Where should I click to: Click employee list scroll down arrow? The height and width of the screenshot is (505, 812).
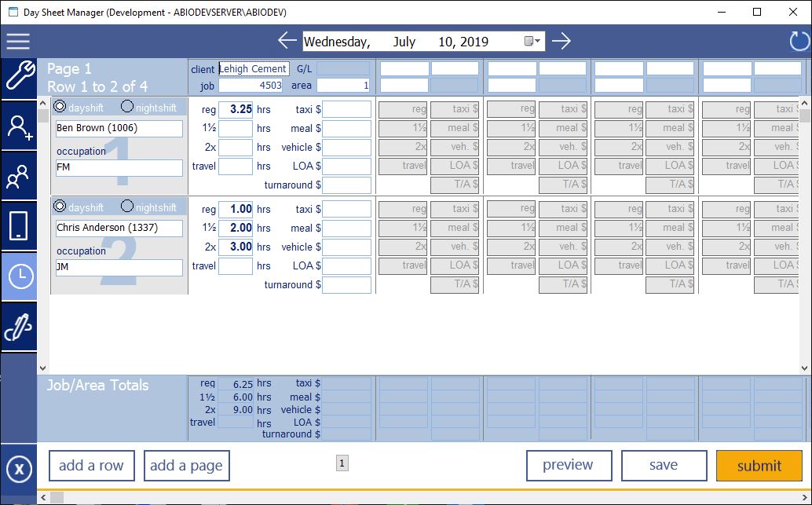click(43, 368)
